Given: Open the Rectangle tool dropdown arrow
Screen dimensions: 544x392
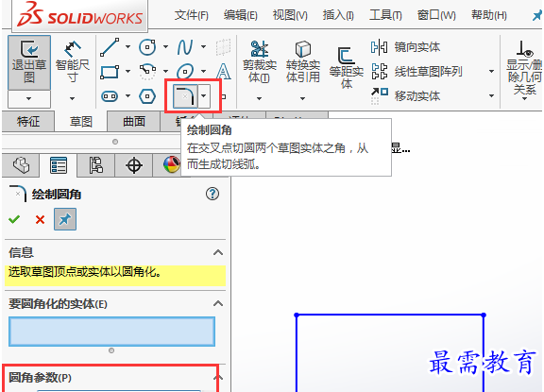Looking at the screenshot, I should [127, 72].
